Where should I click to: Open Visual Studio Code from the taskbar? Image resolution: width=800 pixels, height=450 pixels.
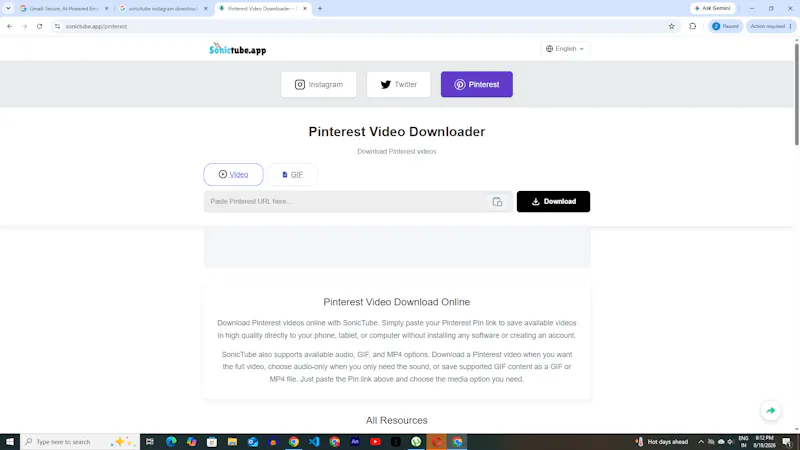pos(314,442)
